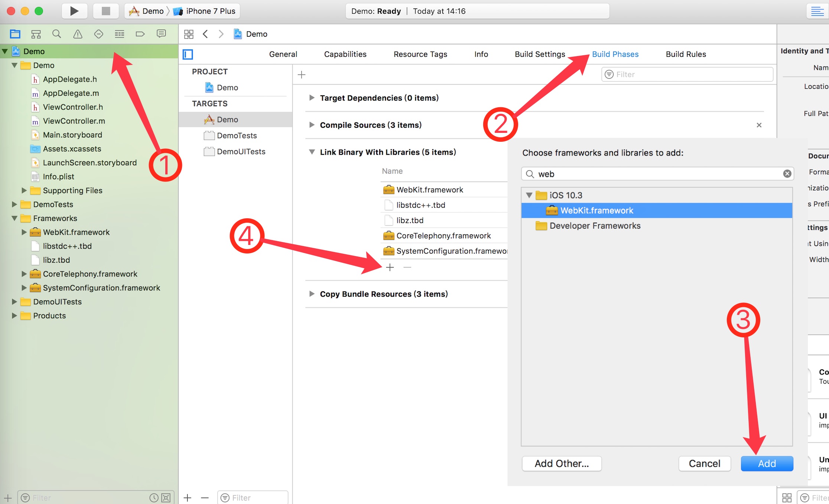Open the Issue navigator
The height and width of the screenshot is (504, 829).
pos(78,34)
